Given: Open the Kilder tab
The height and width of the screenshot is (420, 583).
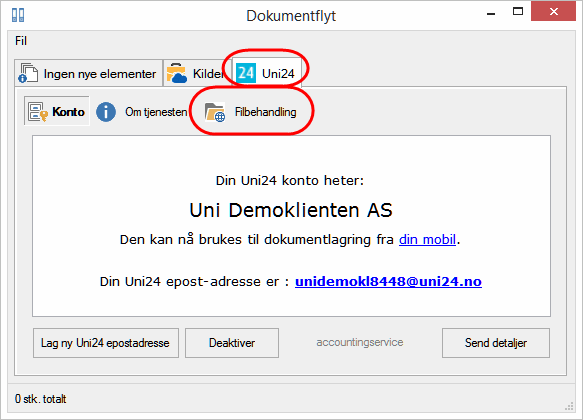Looking at the screenshot, I should point(197,73).
